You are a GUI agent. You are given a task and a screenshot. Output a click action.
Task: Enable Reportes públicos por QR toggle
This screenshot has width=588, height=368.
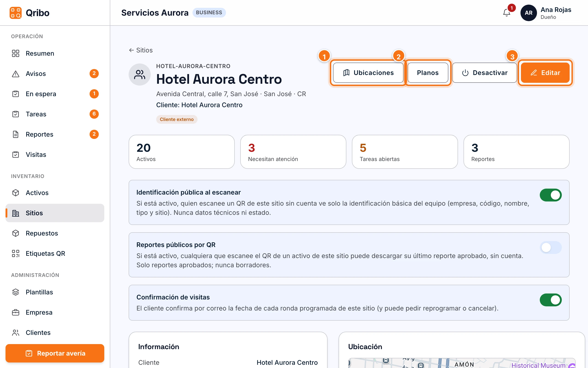[x=551, y=247]
